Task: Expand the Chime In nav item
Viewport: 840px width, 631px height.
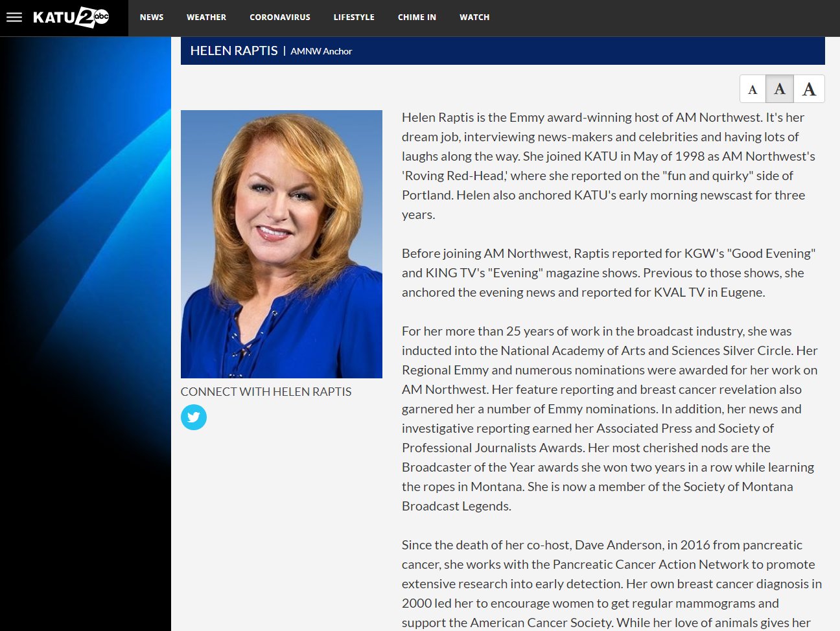Action: [x=417, y=17]
